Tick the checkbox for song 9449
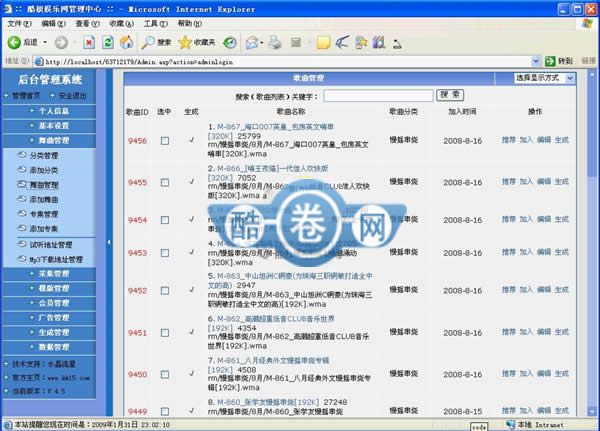The width and height of the screenshot is (600, 431). [165, 411]
